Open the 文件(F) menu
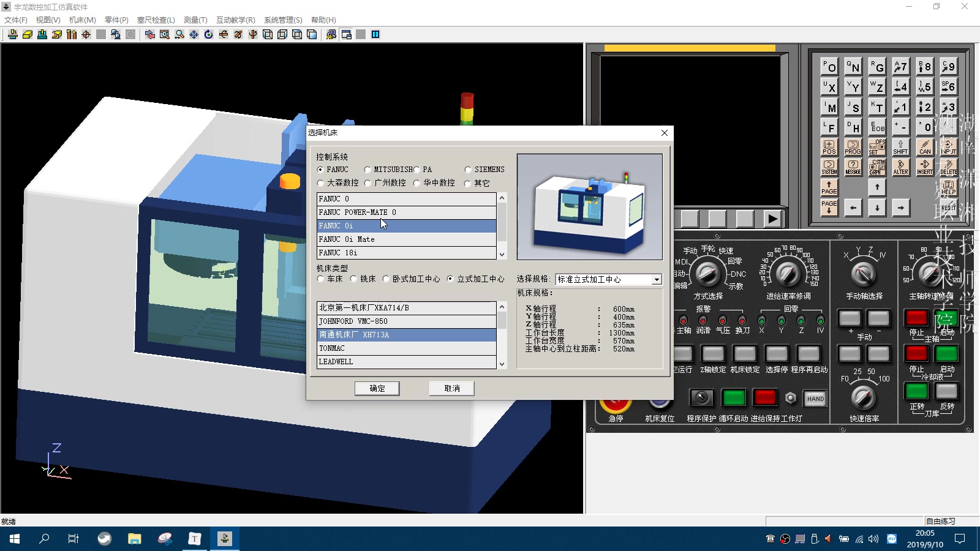Viewport: 980px width, 551px height. click(16, 20)
